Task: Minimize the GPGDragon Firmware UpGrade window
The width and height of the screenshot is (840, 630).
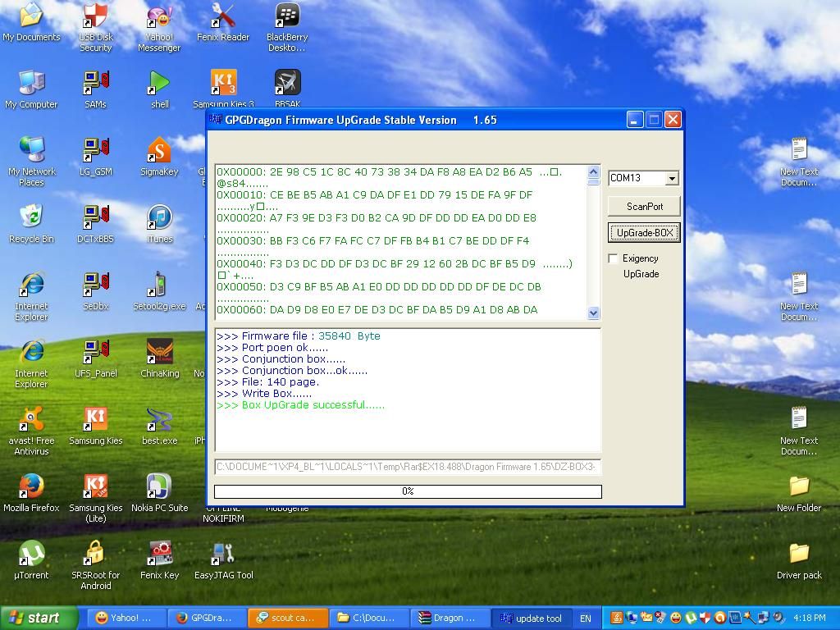Action: click(634, 120)
